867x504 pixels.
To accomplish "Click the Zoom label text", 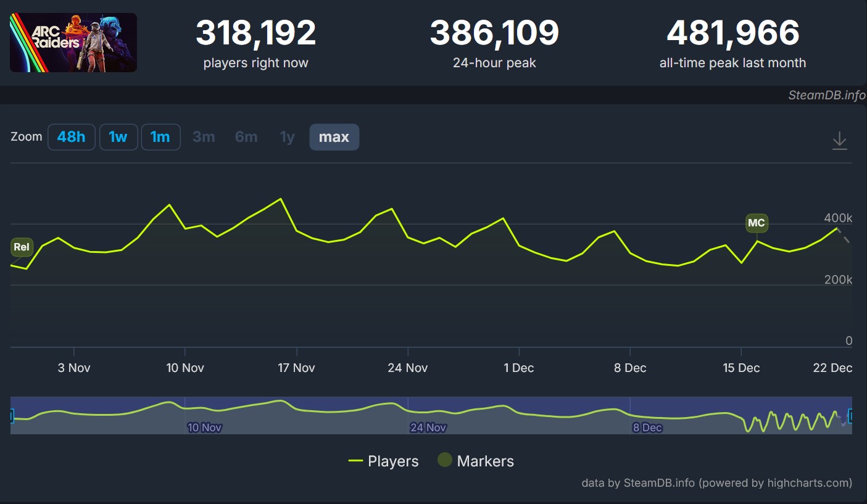I will coord(27,137).
